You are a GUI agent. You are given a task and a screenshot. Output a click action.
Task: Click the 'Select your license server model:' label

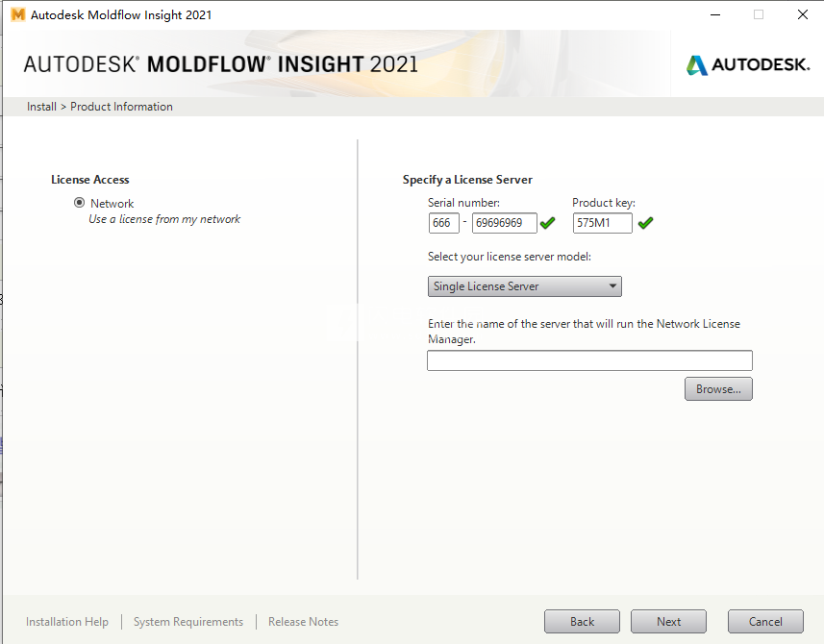(510, 257)
